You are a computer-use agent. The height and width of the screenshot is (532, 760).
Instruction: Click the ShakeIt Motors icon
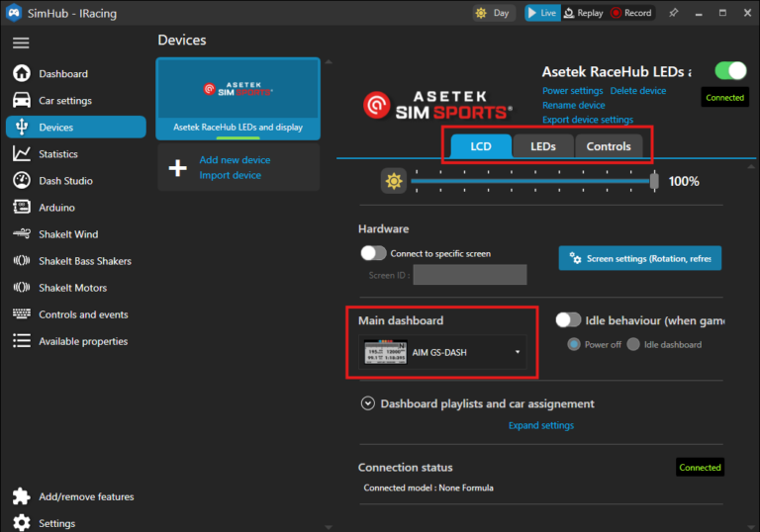coord(22,288)
